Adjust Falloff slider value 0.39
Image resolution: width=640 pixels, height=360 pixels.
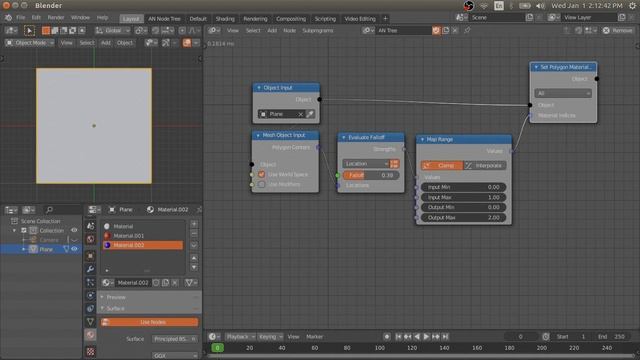coord(371,175)
